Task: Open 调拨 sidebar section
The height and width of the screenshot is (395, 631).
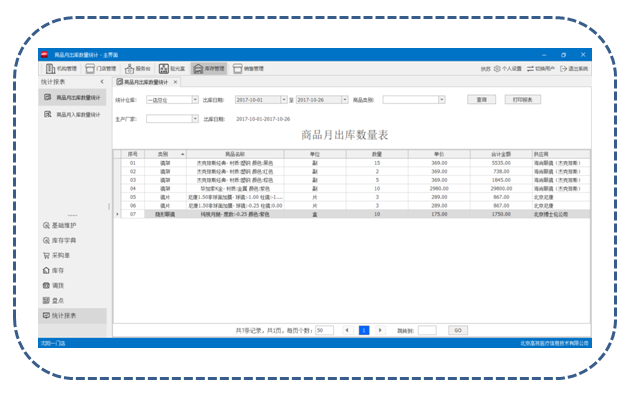Action: click(x=54, y=286)
